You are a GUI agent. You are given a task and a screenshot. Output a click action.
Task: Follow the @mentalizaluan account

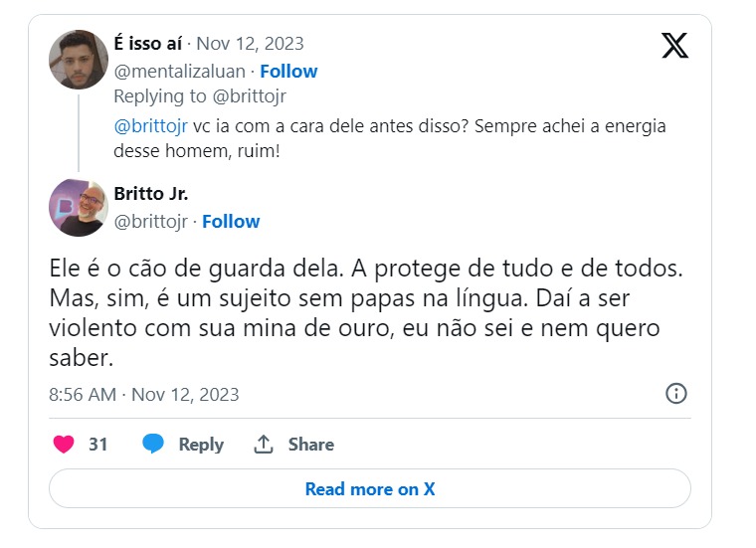[288, 71]
